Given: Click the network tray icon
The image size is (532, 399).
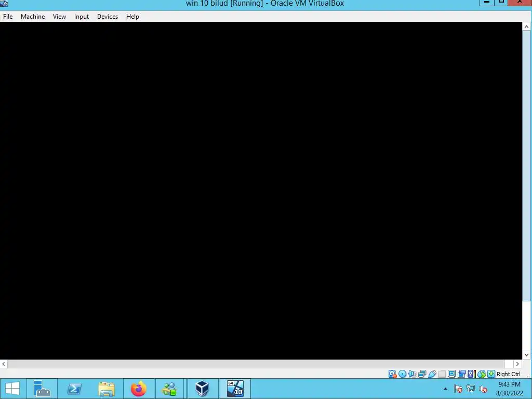Looking at the screenshot, I should [471, 389].
